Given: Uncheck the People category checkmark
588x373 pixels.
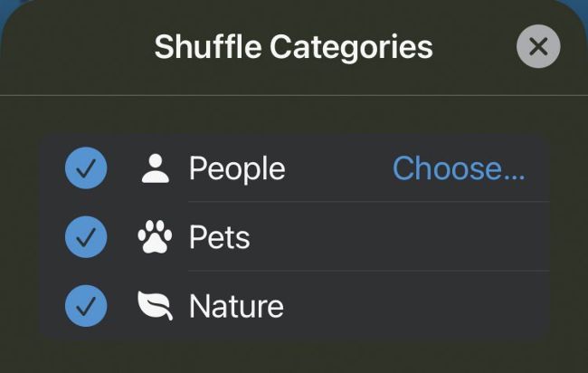Looking at the screenshot, I should pyautogui.click(x=86, y=167).
